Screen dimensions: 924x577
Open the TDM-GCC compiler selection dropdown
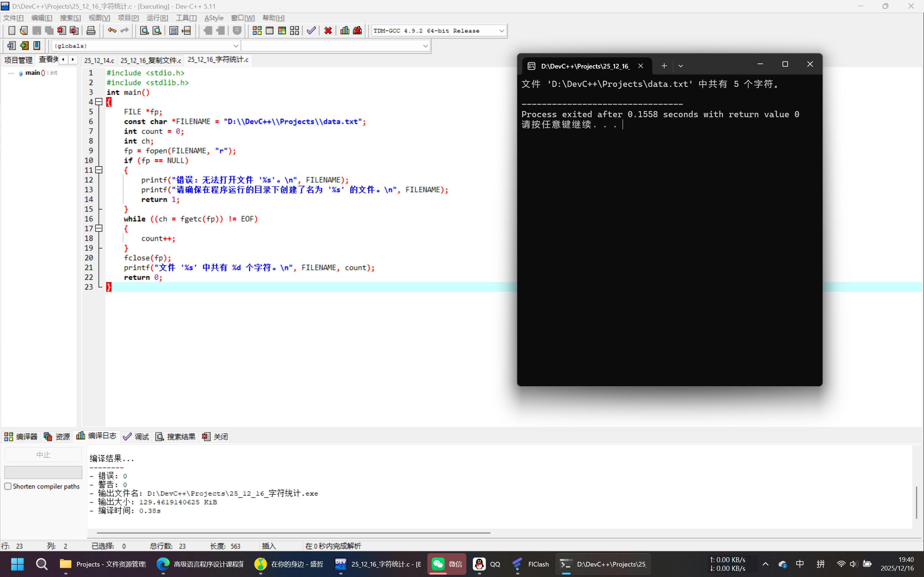(501, 31)
